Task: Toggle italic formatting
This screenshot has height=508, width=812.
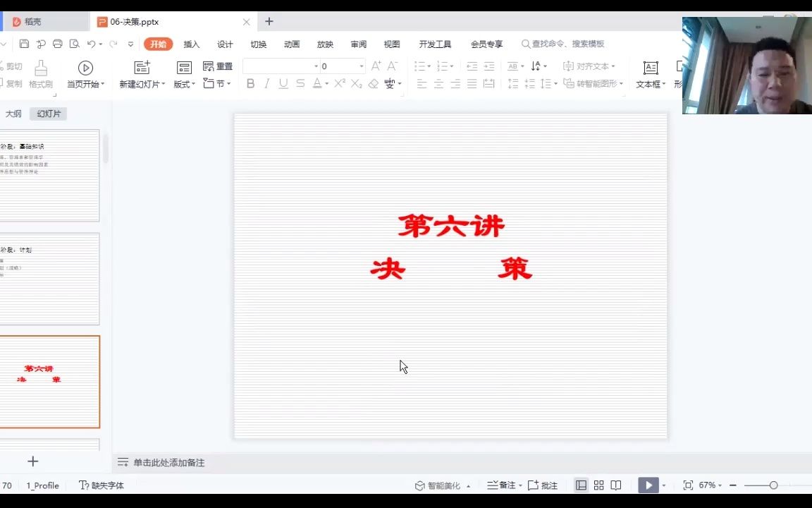Action: click(x=266, y=83)
